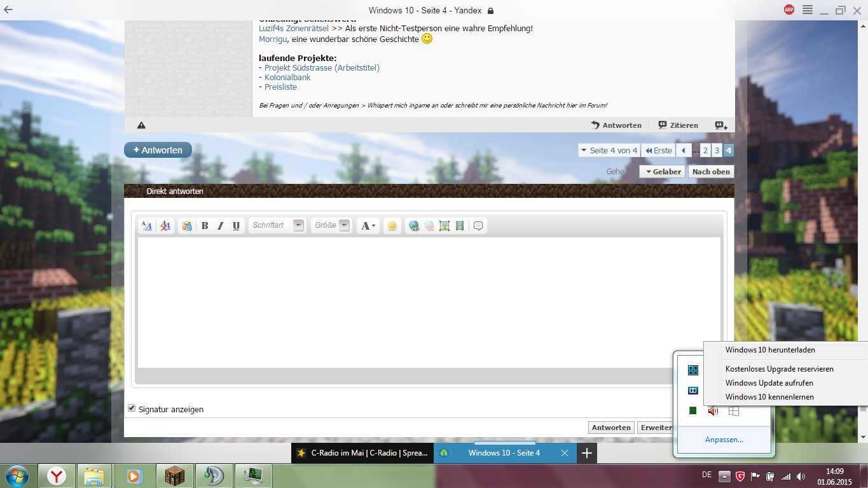Click the Windows 10 logo tray icon
Viewport: 868px width, 488px height.
coord(734,411)
